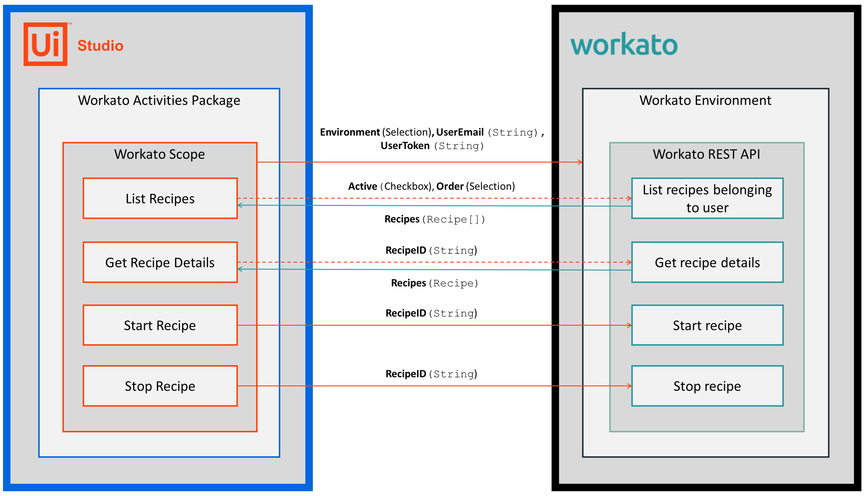The height and width of the screenshot is (496, 868).
Task: Click the orange Studio label
Action: point(100,46)
